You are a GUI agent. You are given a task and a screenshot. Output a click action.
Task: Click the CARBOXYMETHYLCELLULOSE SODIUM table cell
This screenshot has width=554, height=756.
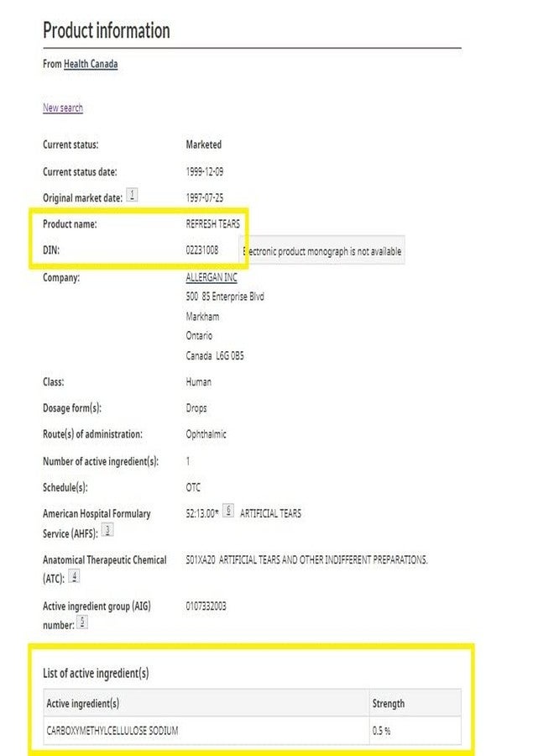point(206,731)
